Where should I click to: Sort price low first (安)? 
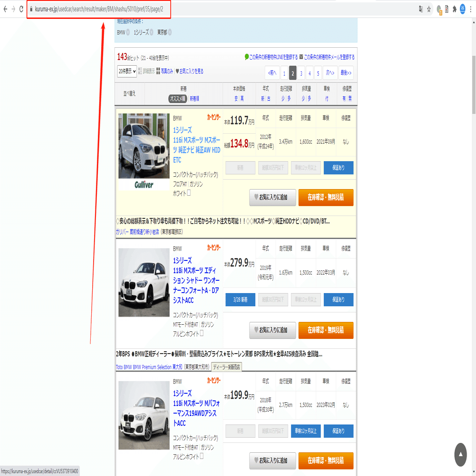pyautogui.click(x=236, y=99)
